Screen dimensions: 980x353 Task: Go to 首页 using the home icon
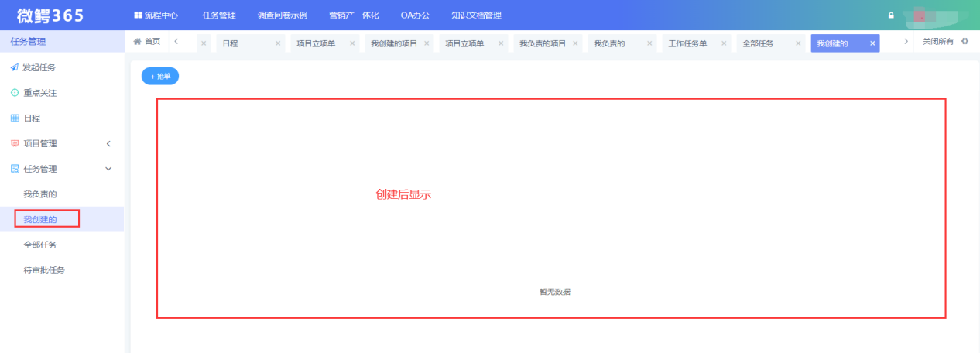click(138, 42)
